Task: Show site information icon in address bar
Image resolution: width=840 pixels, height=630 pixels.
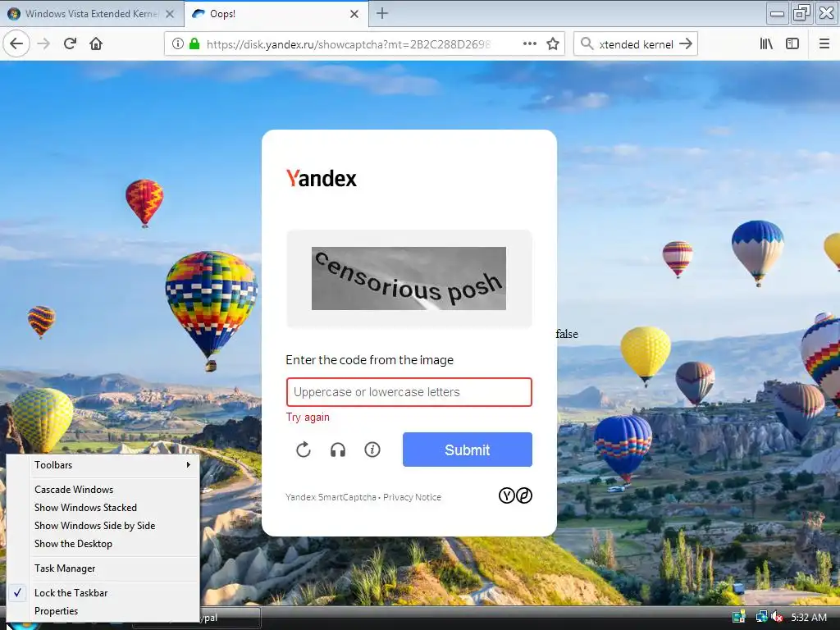Action: click(178, 44)
